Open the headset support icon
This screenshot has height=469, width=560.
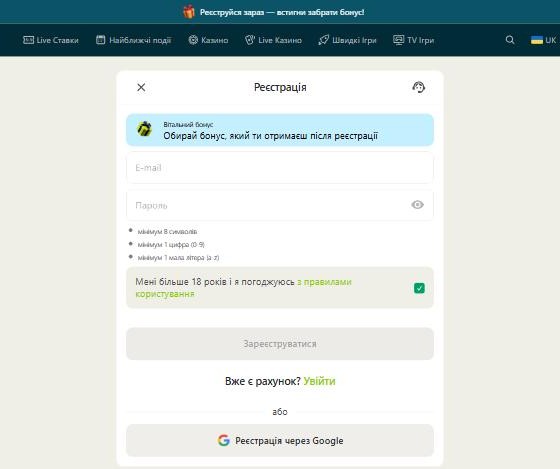tap(419, 87)
